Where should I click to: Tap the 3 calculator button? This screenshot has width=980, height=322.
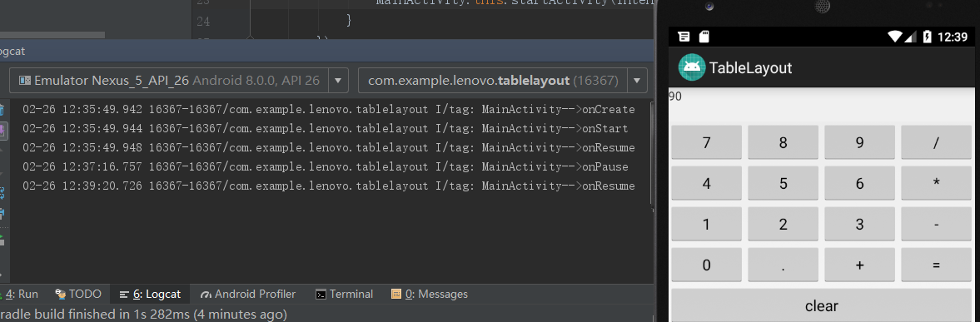(x=859, y=224)
